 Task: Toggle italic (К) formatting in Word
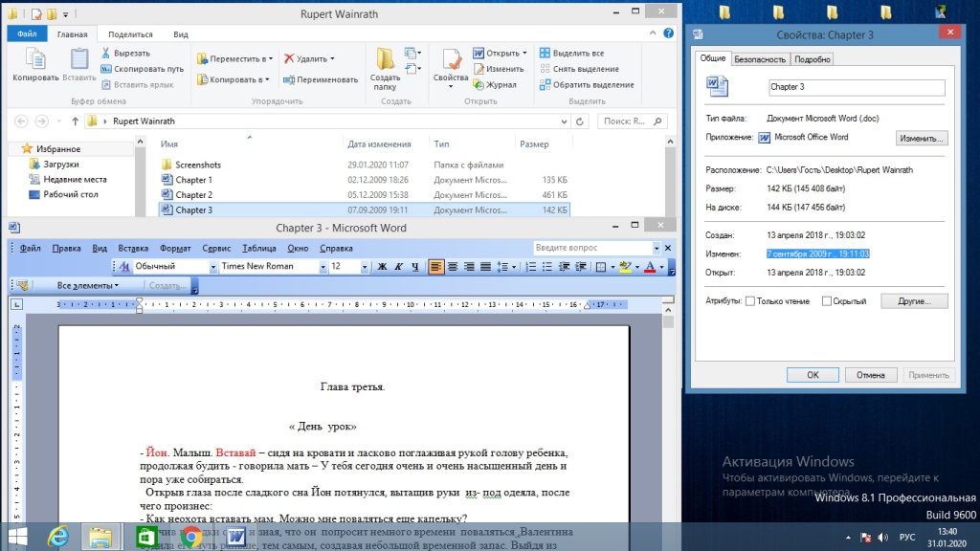click(x=398, y=267)
